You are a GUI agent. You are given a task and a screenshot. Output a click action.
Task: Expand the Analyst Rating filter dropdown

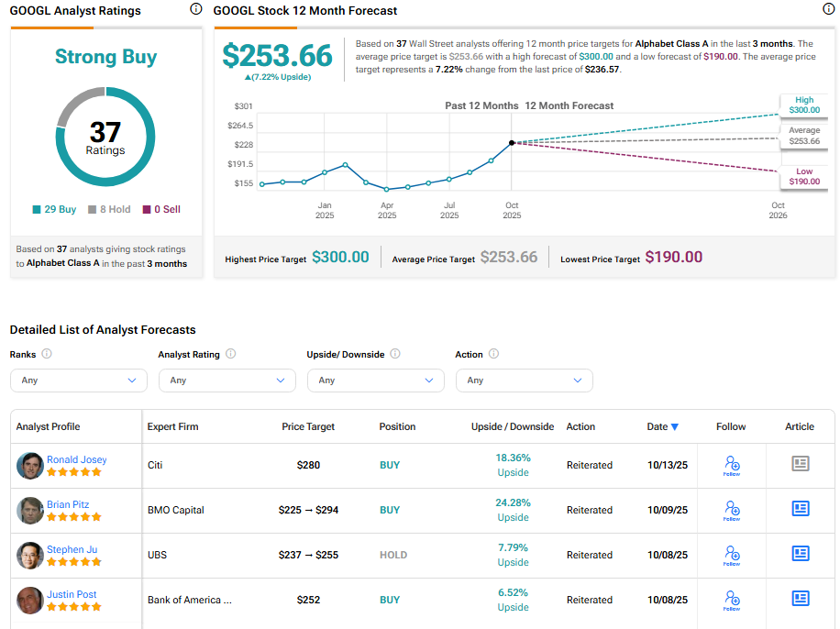pyautogui.click(x=227, y=380)
